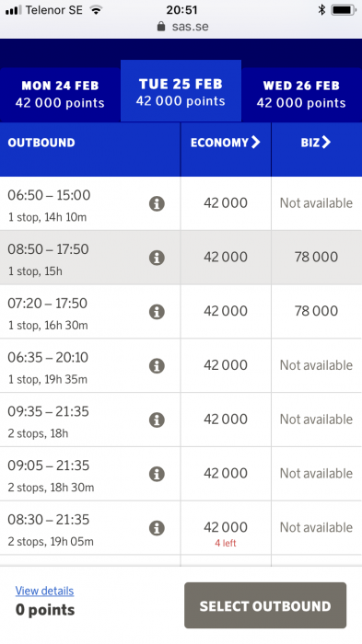Screen dimensions: 362x644
Task: Pick 42 000 economy fare for 06:50 flight
Action: coord(226,203)
